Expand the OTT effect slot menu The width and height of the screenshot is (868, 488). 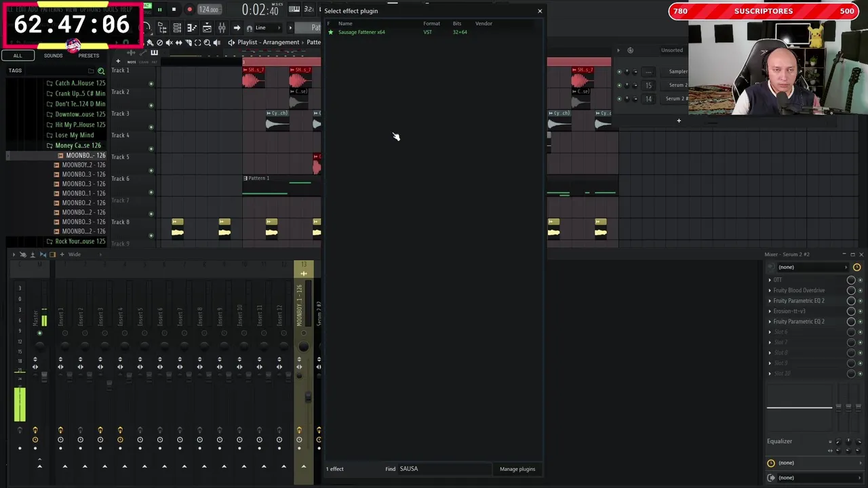tap(770, 280)
